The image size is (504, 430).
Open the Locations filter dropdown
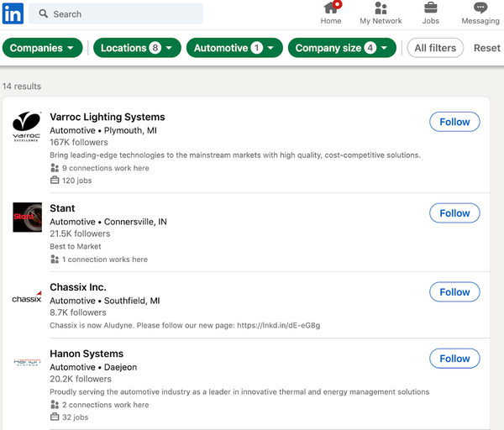[x=137, y=48]
